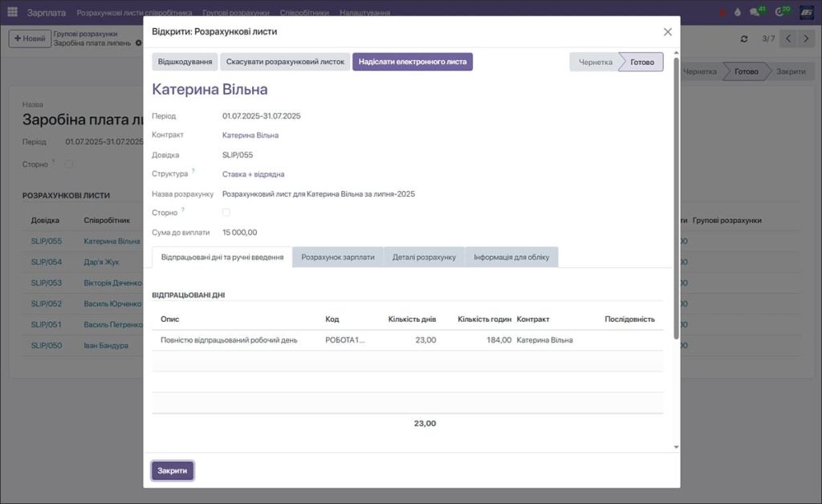Select the Закрити stage in the background statusbar
The image size is (822, 504).
coord(791,71)
